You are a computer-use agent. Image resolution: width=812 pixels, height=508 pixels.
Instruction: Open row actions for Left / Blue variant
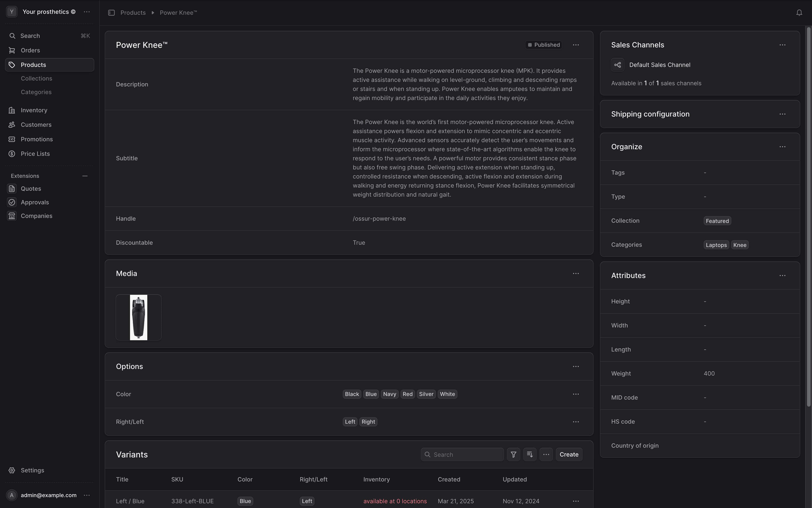tap(576, 501)
